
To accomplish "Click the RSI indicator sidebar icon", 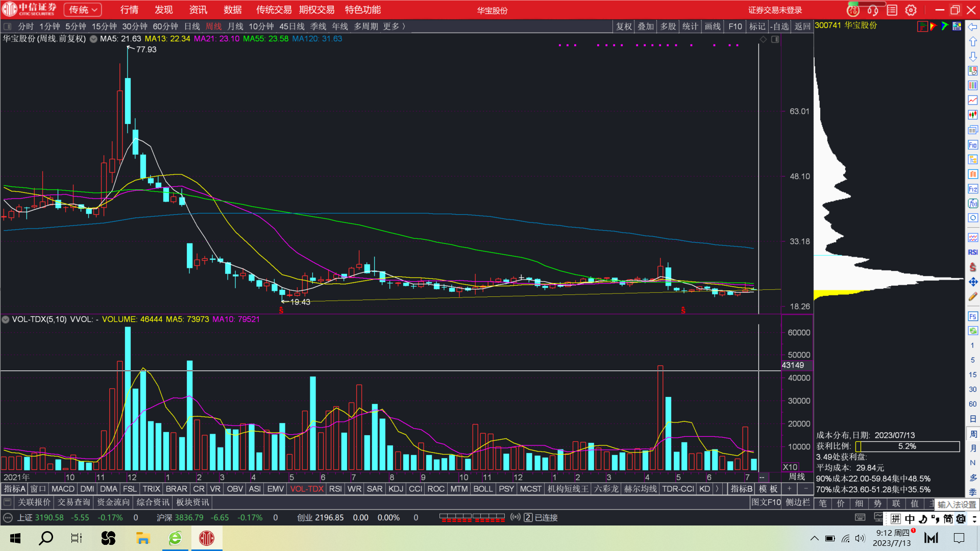I will tap(973, 252).
